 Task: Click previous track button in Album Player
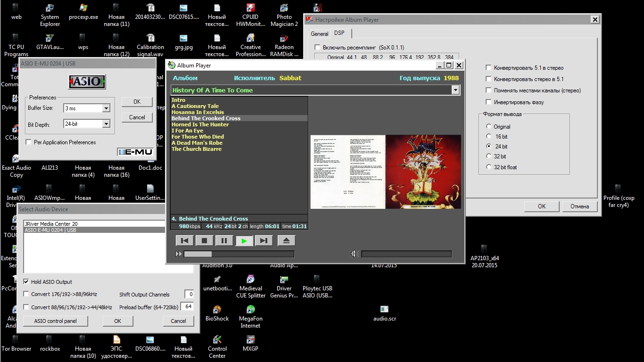tap(184, 241)
